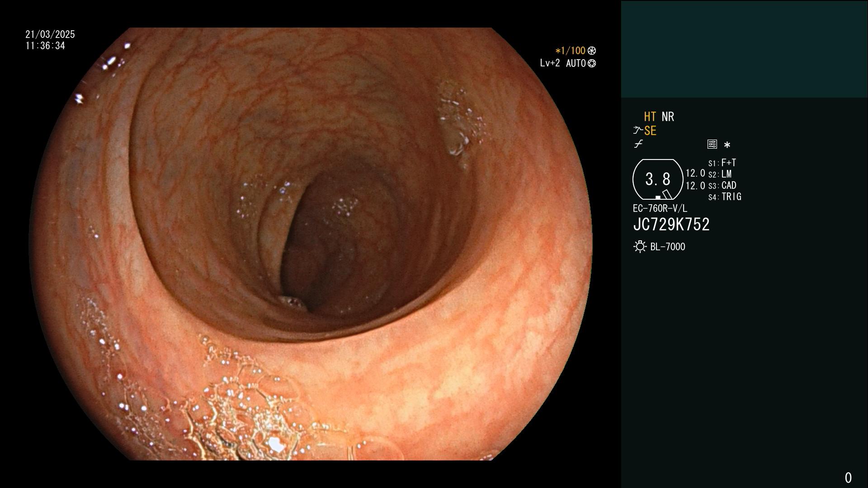868x488 pixels.
Task: Click the 1/100 shutter speed value
Action: point(570,51)
